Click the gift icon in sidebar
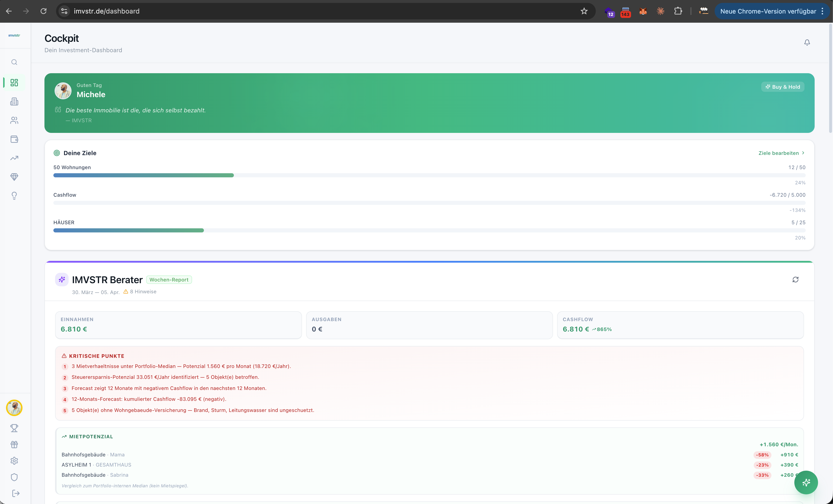Screen dimensions: 833x504 pos(14,445)
